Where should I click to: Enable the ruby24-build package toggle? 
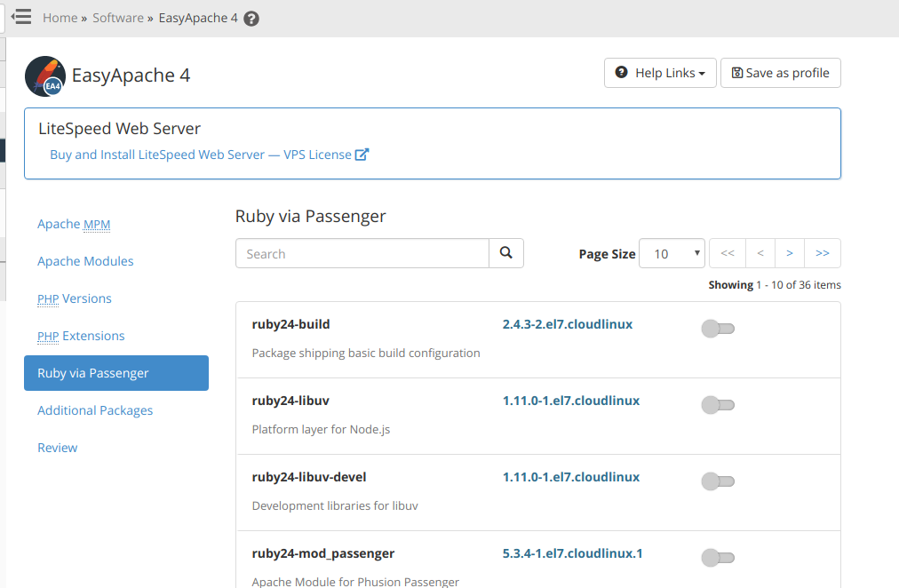tap(718, 330)
